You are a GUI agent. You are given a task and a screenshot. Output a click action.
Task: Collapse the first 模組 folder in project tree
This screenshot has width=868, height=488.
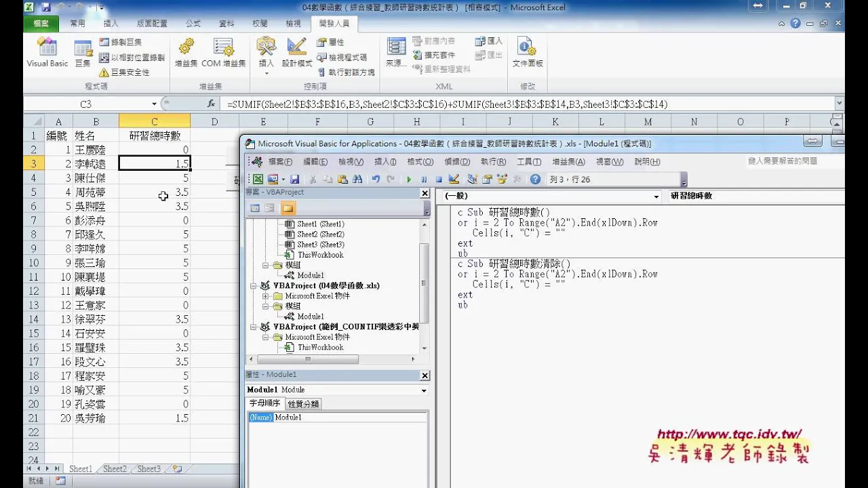pos(267,265)
